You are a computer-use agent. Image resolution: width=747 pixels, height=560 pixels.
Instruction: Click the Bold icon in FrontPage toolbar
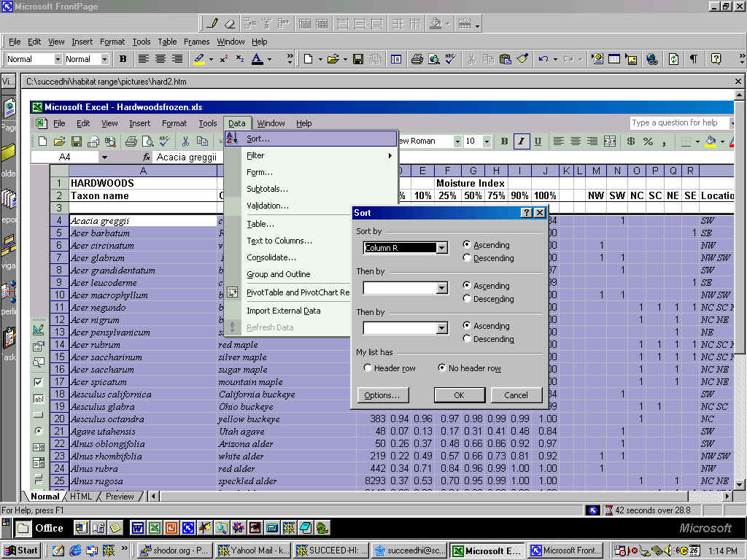tap(123, 59)
